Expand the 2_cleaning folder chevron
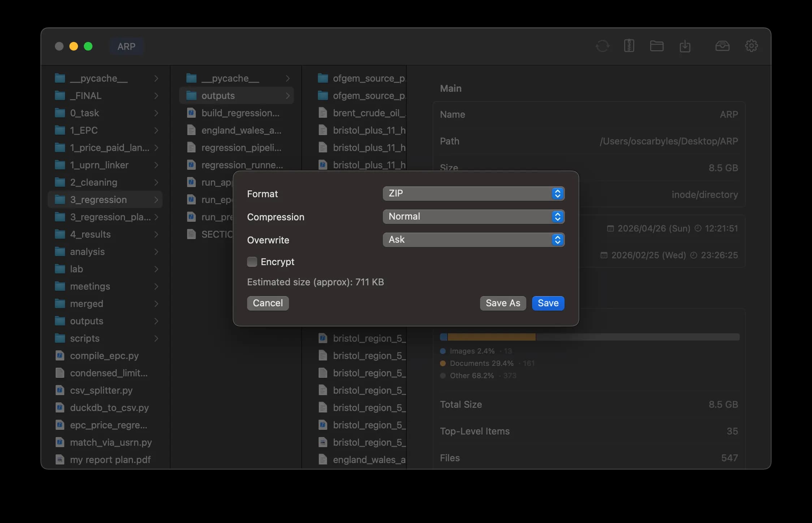The height and width of the screenshot is (523, 812). click(x=156, y=182)
